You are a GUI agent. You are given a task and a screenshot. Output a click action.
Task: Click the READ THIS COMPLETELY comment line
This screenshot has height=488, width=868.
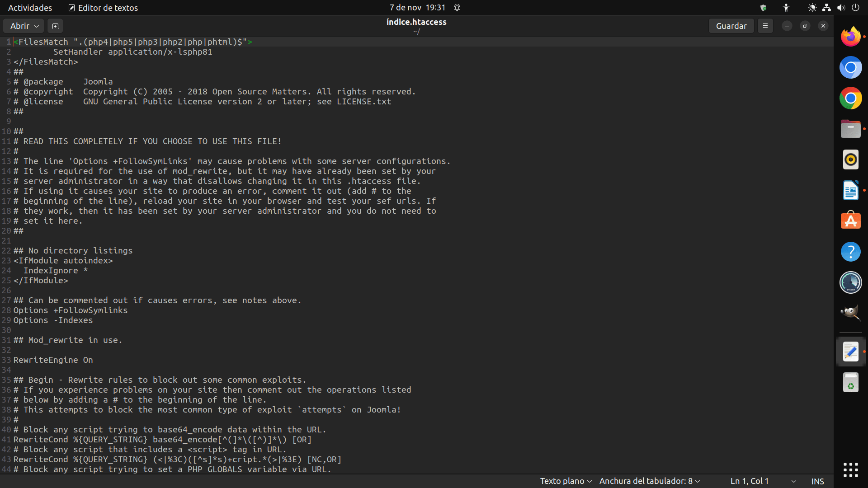click(147, 141)
